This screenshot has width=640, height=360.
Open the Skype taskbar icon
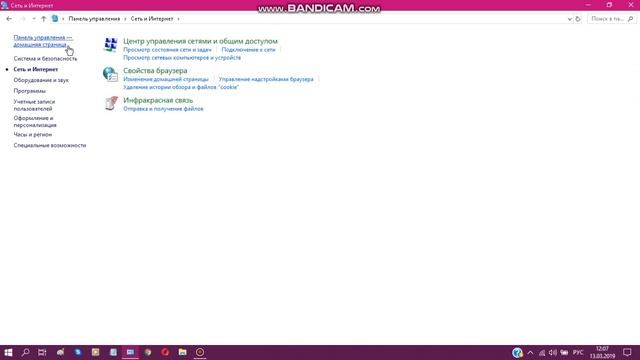coord(78,352)
